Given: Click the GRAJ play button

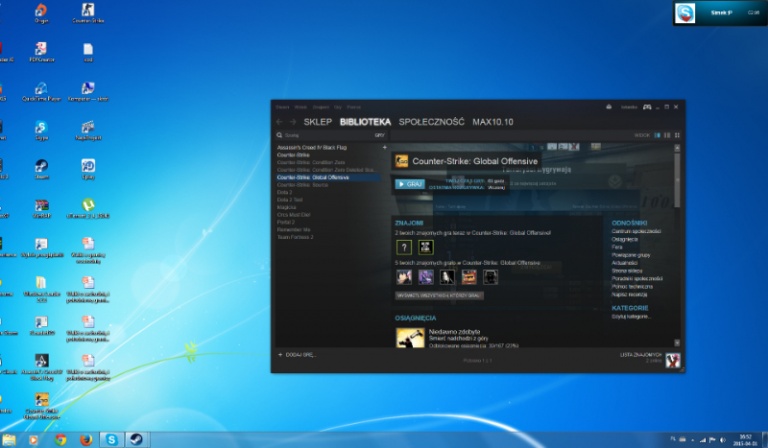Looking at the screenshot, I should [410, 184].
